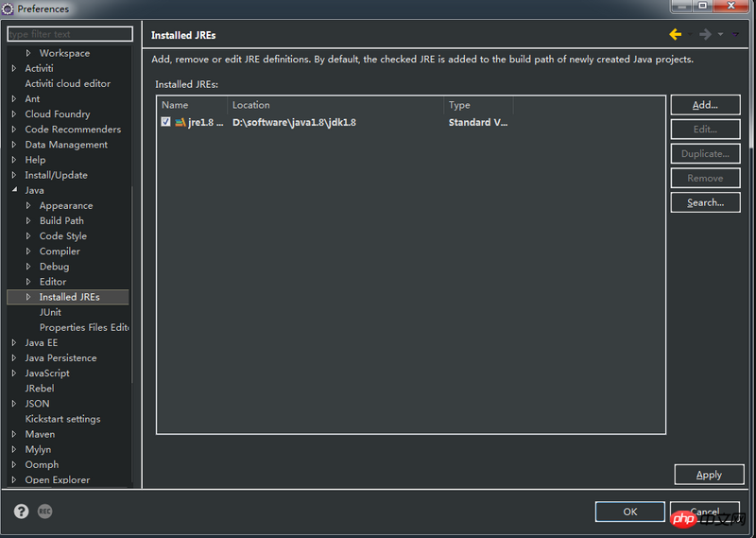Select the jre1.8 name cell
756x538 pixels.
point(205,122)
